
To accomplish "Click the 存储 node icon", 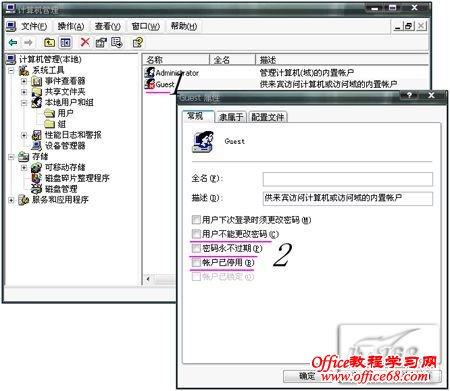I will [24, 156].
